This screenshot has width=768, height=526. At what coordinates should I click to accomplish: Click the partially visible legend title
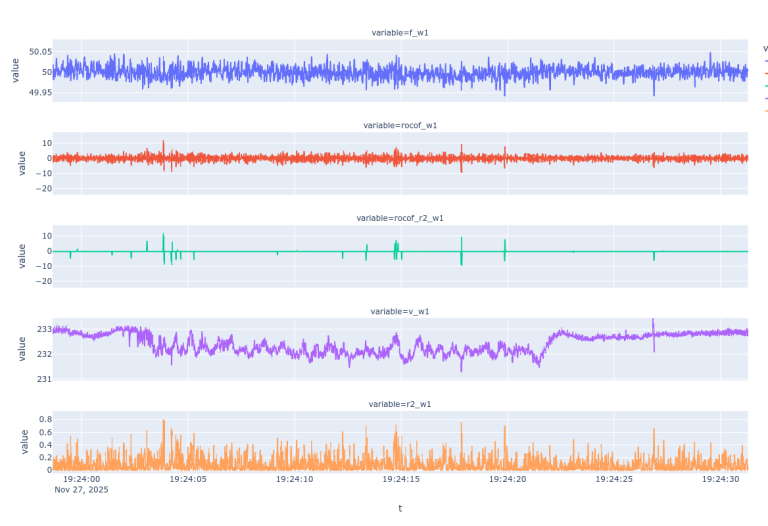tap(765, 47)
